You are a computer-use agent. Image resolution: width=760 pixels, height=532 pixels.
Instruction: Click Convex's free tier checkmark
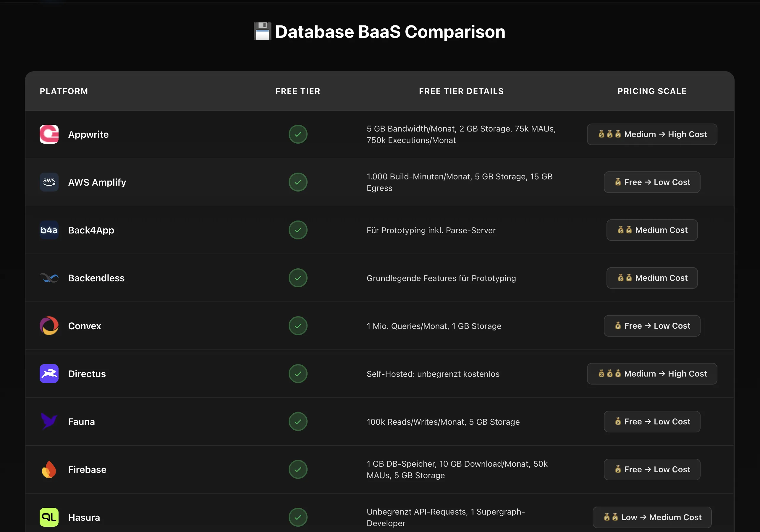coord(298,326)
